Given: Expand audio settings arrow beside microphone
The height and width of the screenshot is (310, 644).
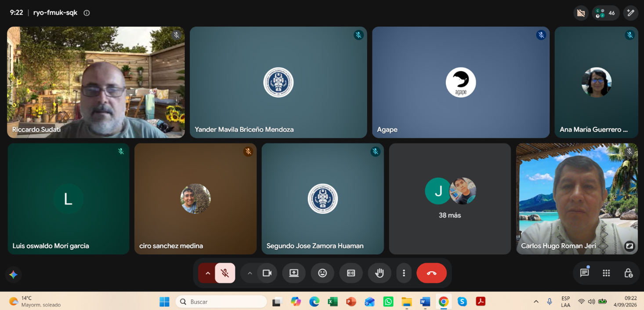Looking at the screenshot, I should tap(207, 273).
